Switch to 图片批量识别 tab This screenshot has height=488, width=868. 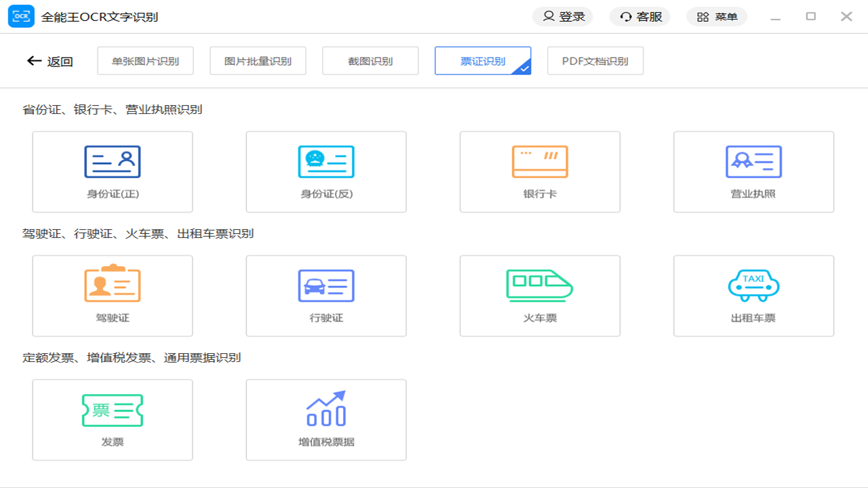point(258,60)
